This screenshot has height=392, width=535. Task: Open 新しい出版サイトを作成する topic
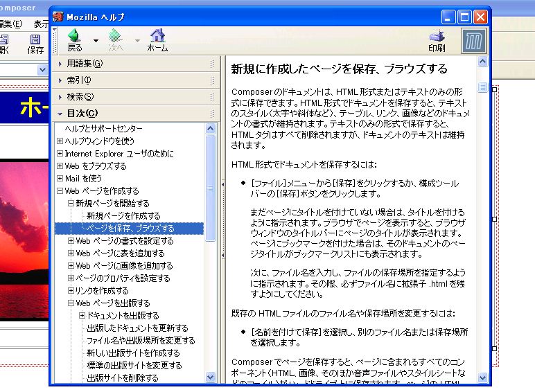[134, 353]
